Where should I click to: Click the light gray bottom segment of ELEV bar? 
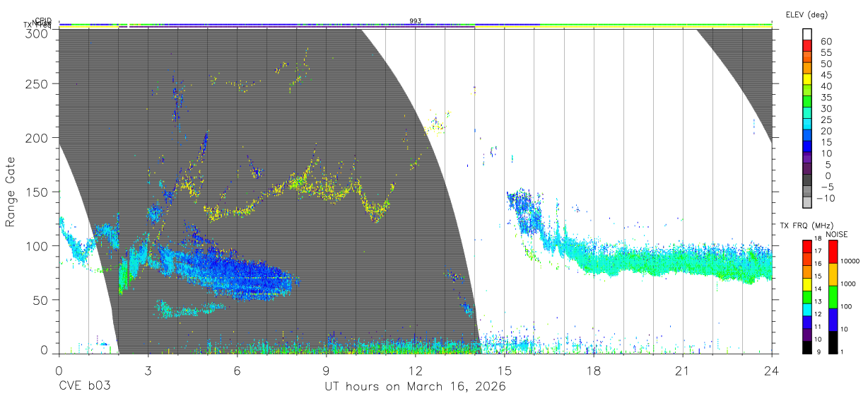pyautogui.click(x=807, y=202)
